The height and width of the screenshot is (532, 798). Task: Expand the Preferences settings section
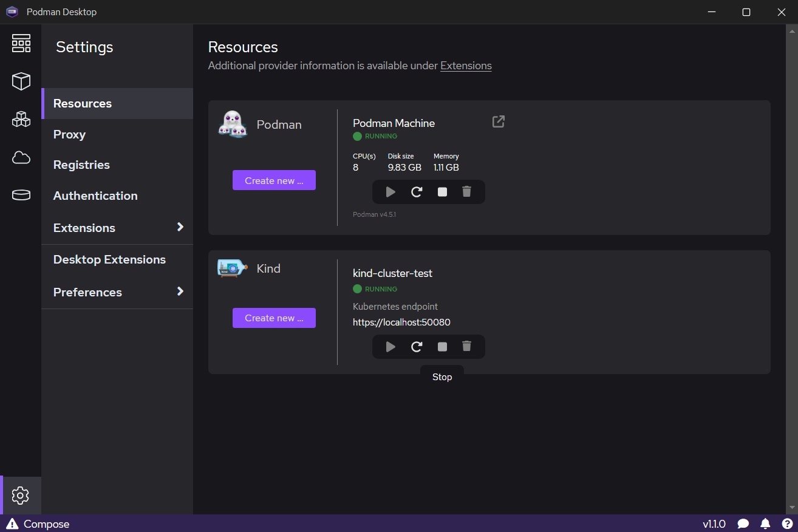(x=180, y=292)
